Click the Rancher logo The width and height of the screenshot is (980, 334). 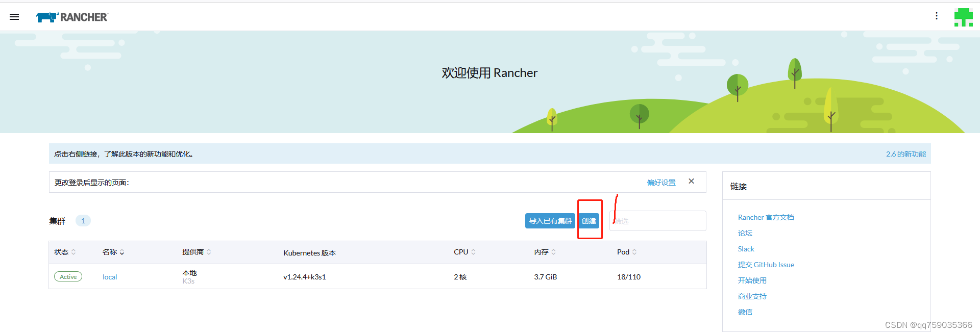pos(72,17)
